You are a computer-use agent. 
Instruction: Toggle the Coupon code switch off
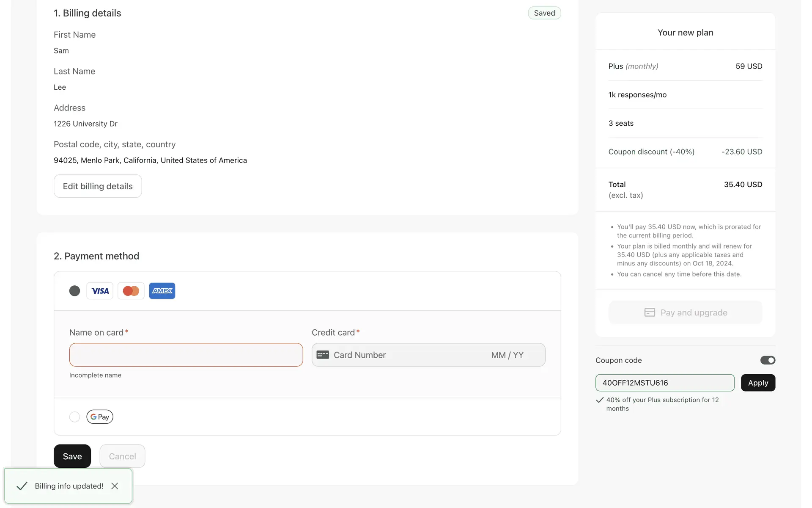point(768,360)
